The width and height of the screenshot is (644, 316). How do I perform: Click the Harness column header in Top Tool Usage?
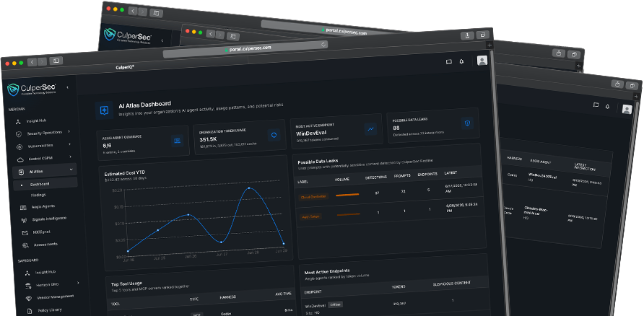pos(228,298)
